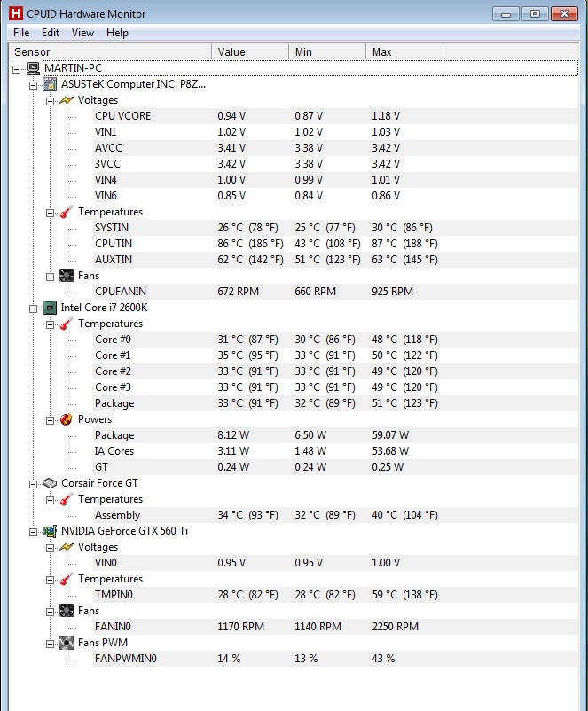This screenshot has height=711, width=588.
Task: Select the TMPIN0 temperature row
Action: point(335,595)
